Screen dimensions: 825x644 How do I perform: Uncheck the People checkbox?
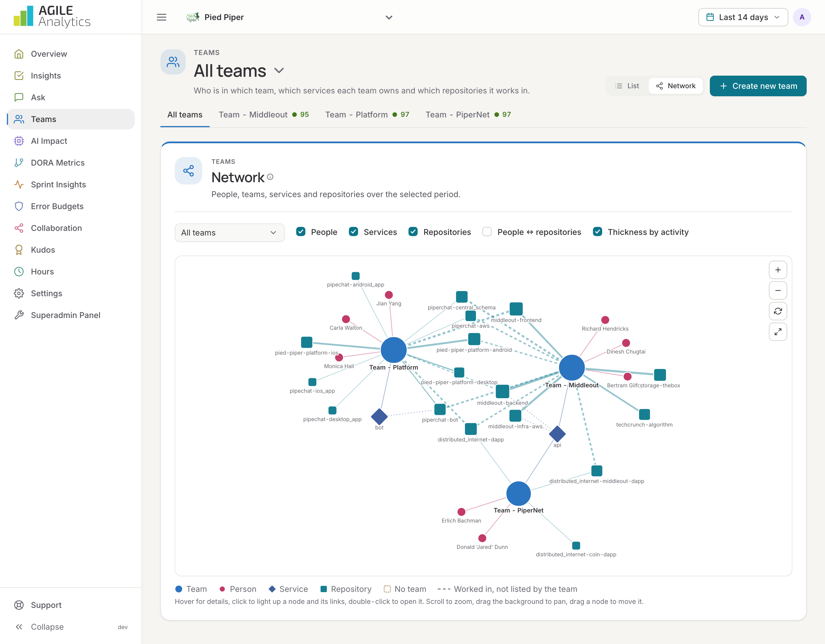[301, 232]
